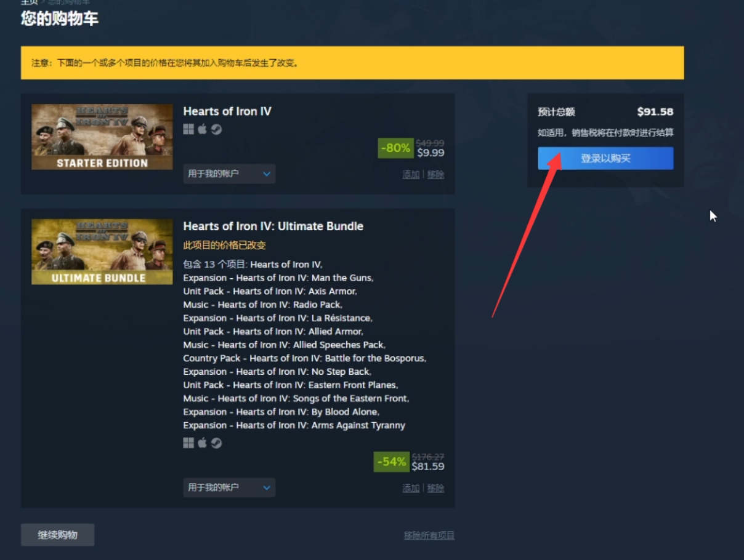Click 移除 link for Ultimate Bundle

coord(435,488)
